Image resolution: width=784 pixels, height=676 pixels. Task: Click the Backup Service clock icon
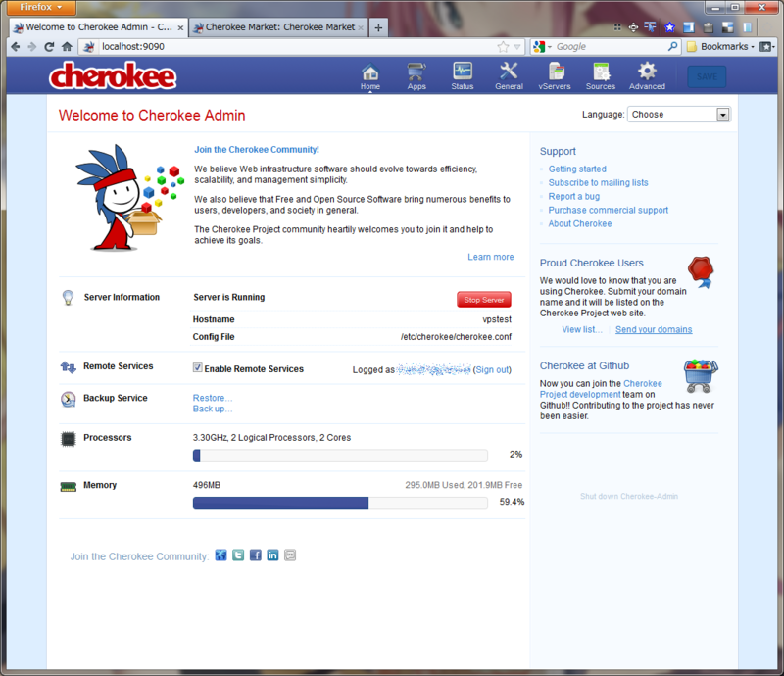[x=68, y=399]
